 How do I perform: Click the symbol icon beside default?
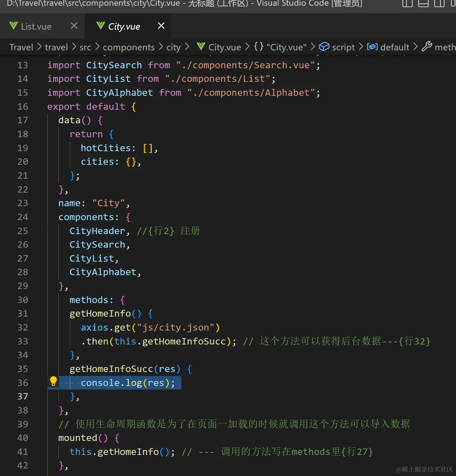pyautogui.click(x=372, y=47)
